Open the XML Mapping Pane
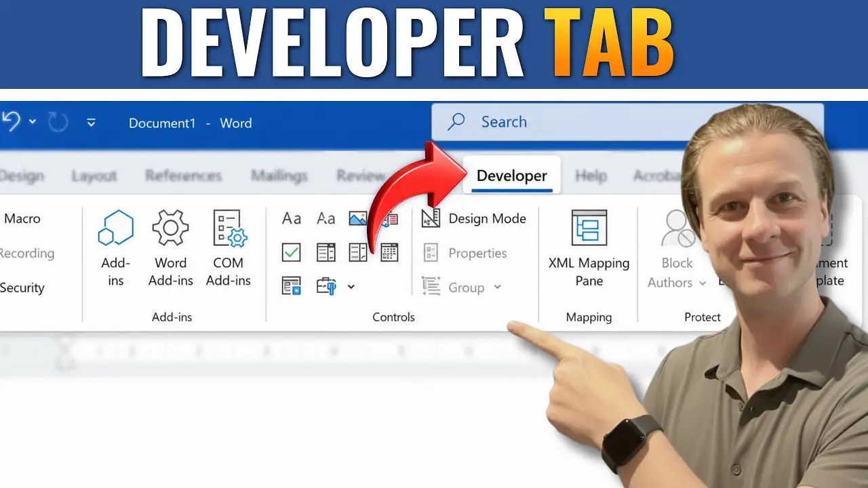Screen dimensions: 868x488 pos(589,248)
